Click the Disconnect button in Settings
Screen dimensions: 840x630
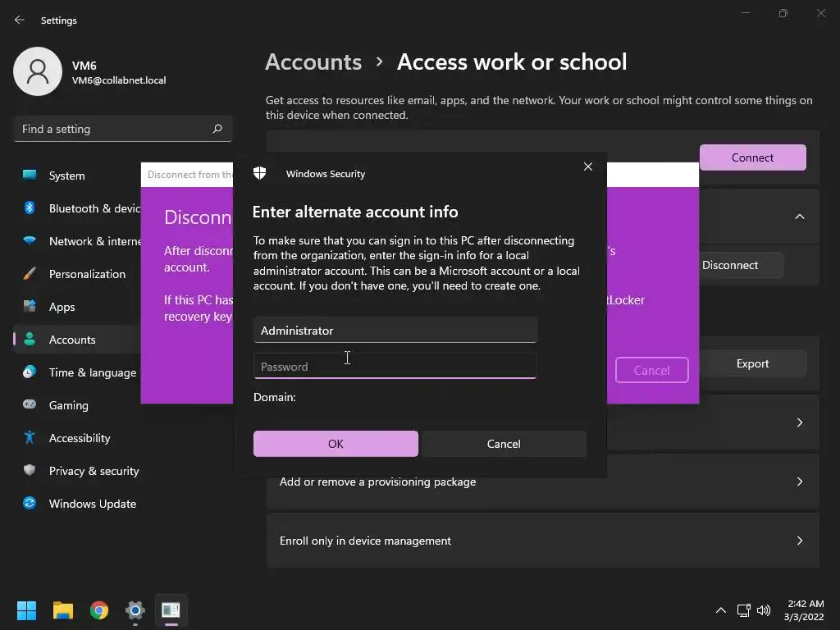point(742,265)
